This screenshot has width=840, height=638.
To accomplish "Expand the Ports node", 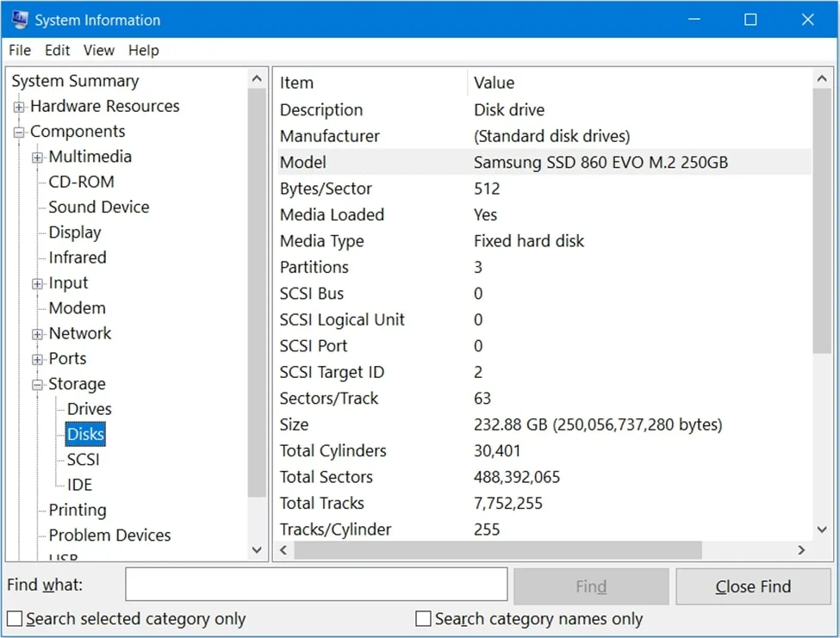I will tap(38, 360).
